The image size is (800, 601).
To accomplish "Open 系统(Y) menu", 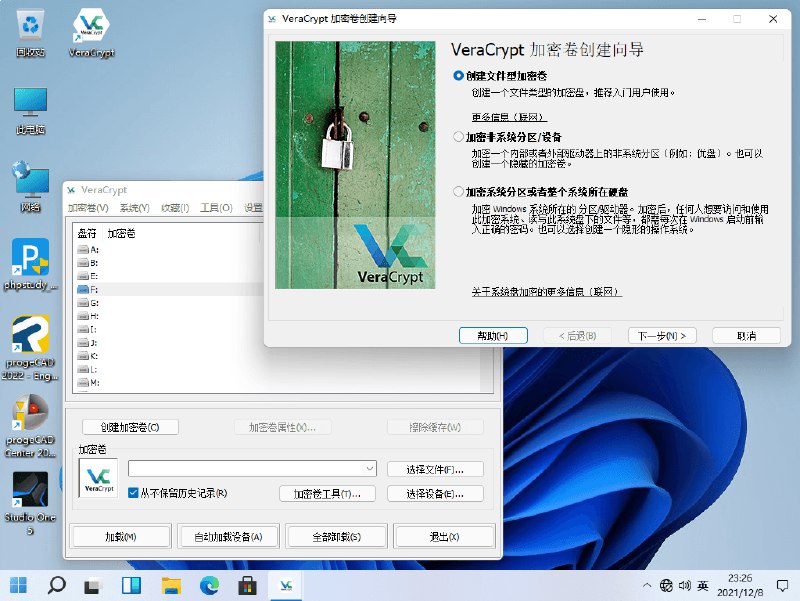I will (x=135, y=208).
